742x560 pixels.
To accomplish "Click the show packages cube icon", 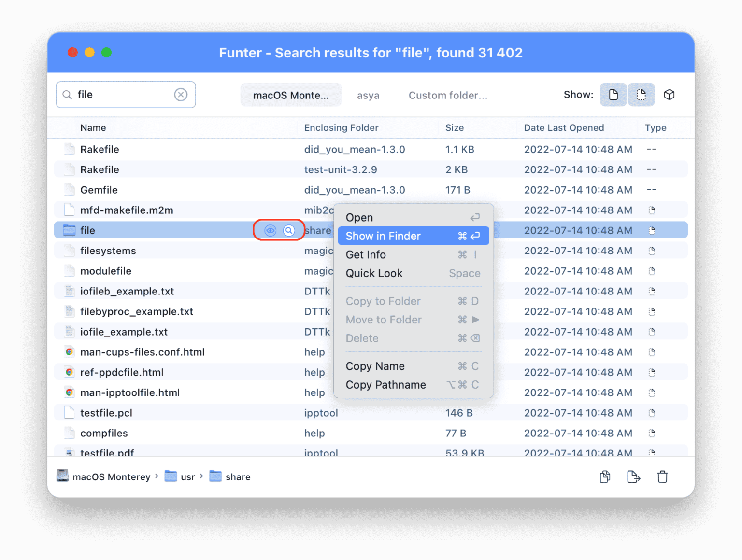I will [x=670, y=95].
